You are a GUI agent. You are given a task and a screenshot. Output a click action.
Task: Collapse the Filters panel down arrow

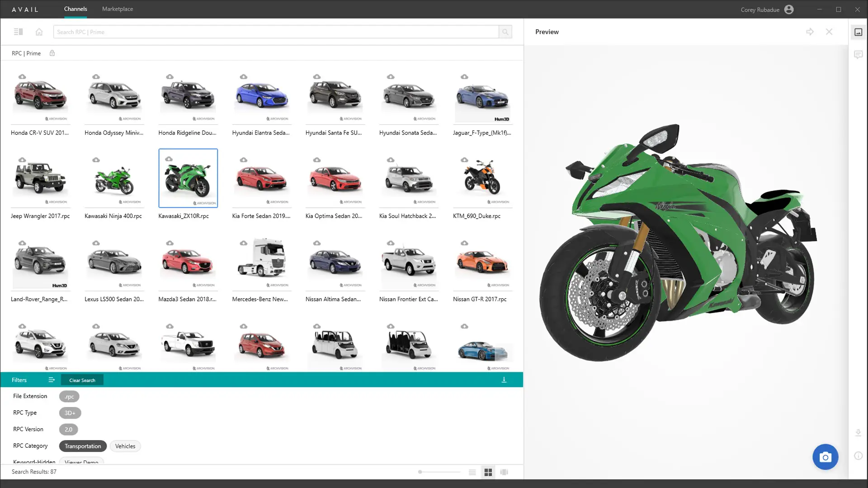pos(504,380)
